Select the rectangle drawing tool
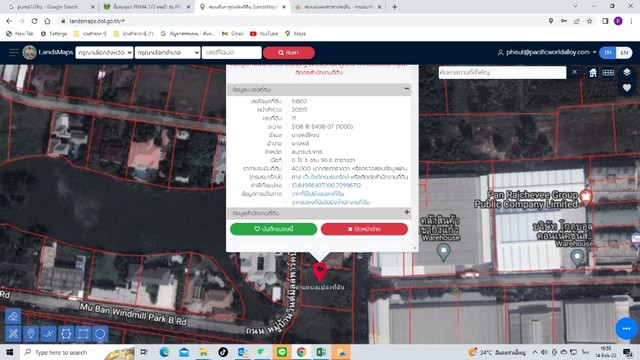Viewport: 640px width, 360px height. coord(83,334)
